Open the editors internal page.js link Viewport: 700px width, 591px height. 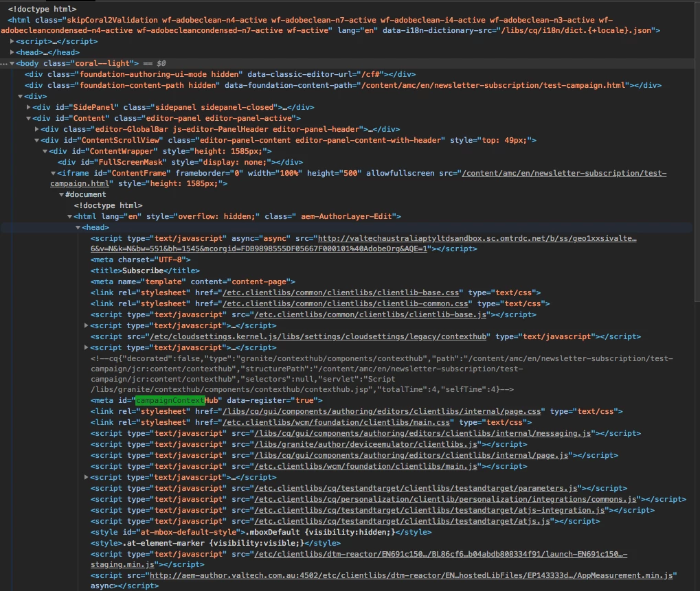(411, 455)
